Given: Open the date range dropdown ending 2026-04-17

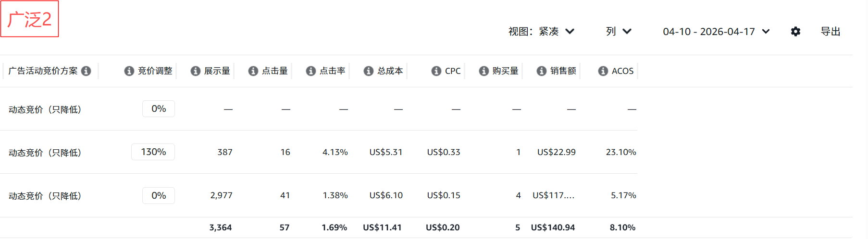Looking at the screenshot, I should pos(716,32).
